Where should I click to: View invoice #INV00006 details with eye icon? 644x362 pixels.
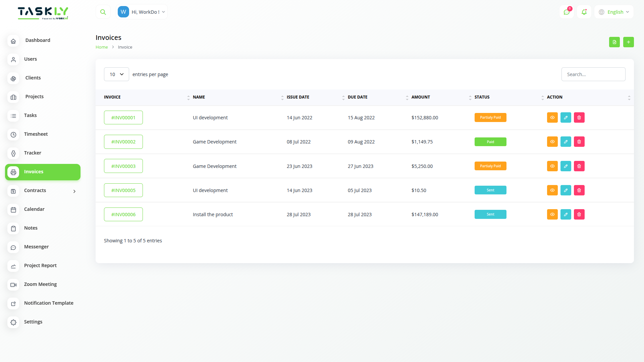pos(552,214)
